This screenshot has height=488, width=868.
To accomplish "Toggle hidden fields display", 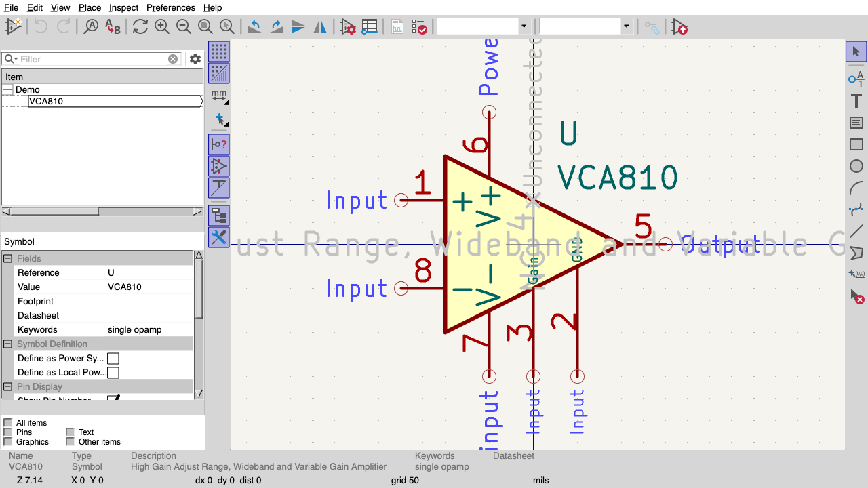I will click(219, 187).
